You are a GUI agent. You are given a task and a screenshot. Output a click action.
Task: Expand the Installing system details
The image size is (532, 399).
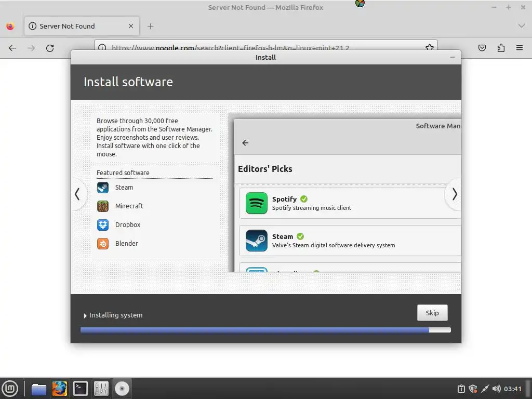click(x=85, y=315)
